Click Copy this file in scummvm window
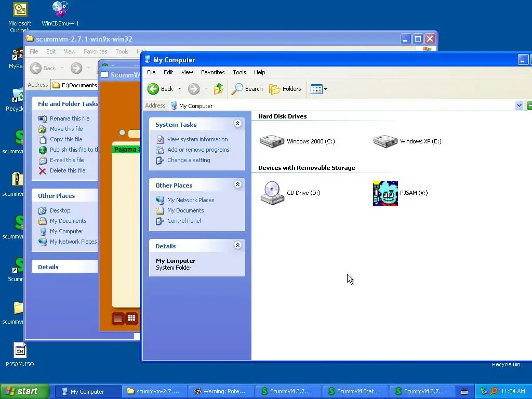The height and width of the screenshot is (399, 532). pyautogui.click(x=66, y=139)
